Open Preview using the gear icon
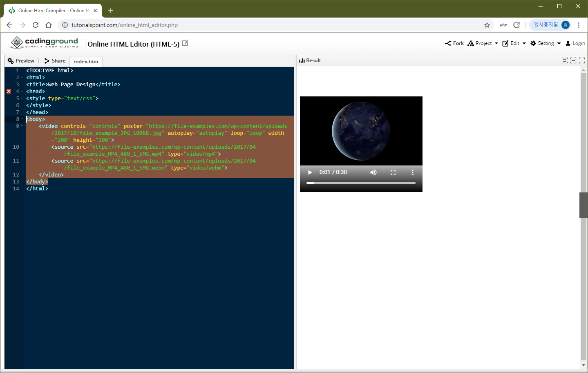 [10, 60]
